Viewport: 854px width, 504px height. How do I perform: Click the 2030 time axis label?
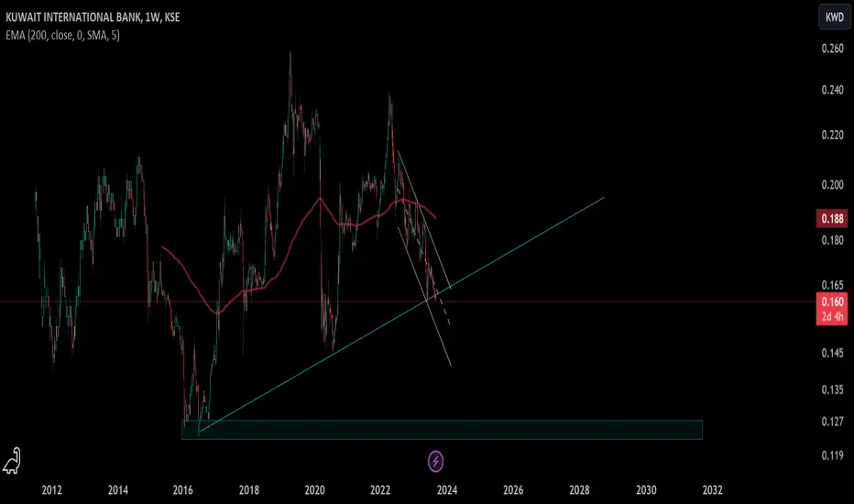coord(646,490)
